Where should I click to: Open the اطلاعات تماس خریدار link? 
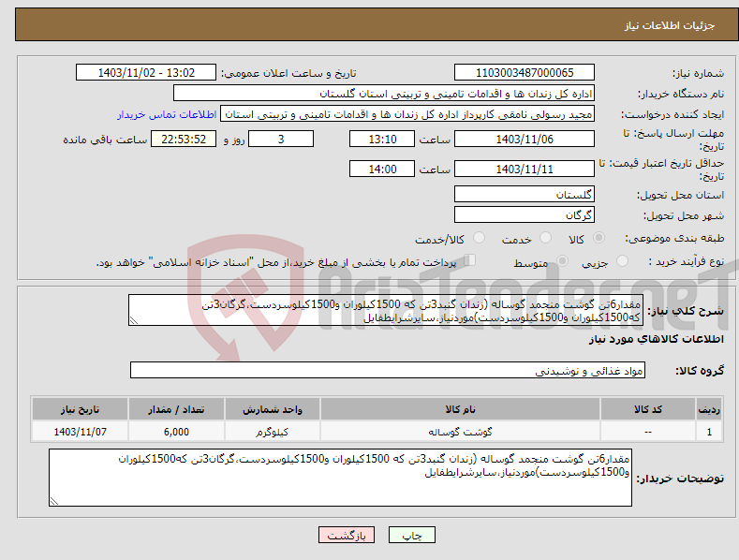pos(167,114)
